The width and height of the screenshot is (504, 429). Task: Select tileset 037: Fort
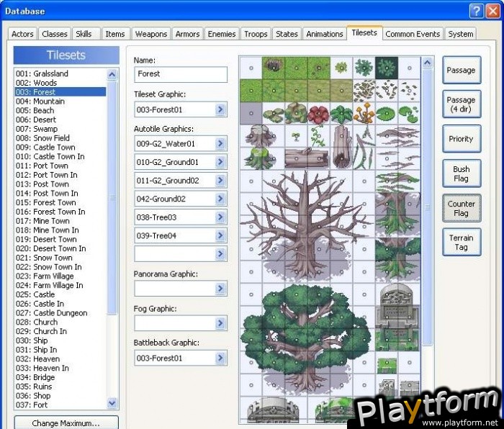click(x=60, y=405)
